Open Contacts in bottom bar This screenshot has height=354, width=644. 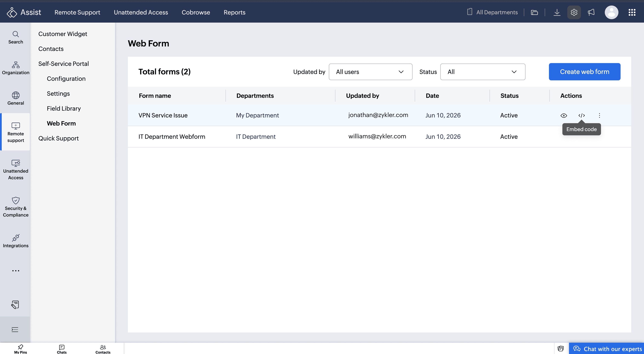tap(103, 349)
